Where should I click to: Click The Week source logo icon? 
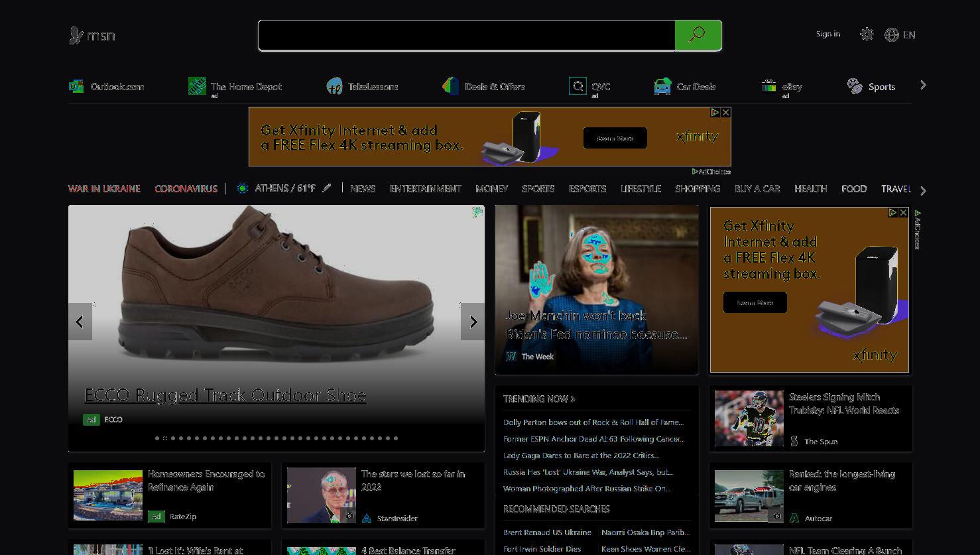click(511, 357)
